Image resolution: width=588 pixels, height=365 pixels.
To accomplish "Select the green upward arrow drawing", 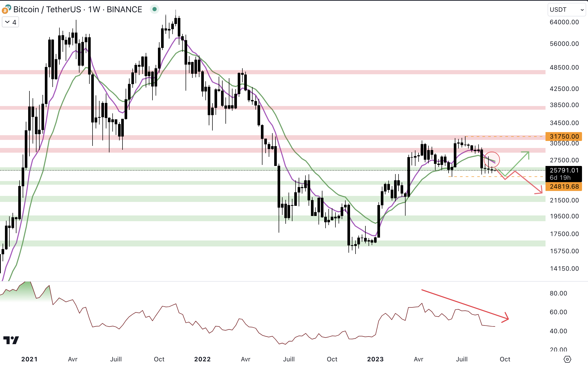I will point(517,164).
